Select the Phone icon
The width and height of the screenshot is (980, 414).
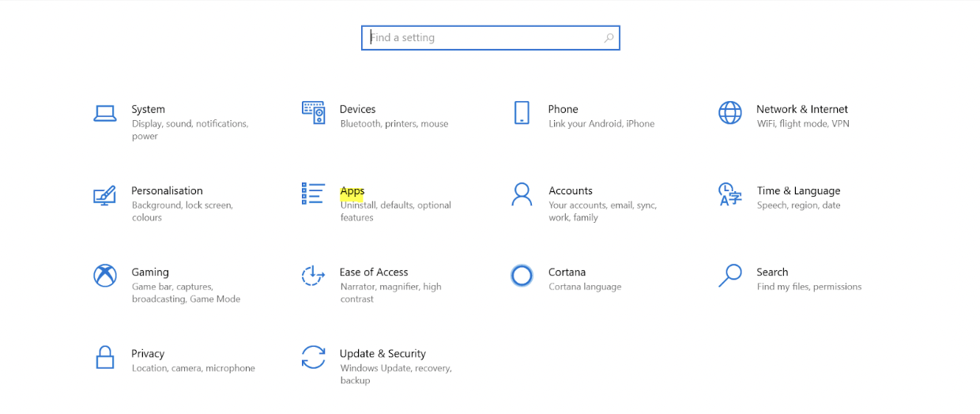tap(522, 113)
